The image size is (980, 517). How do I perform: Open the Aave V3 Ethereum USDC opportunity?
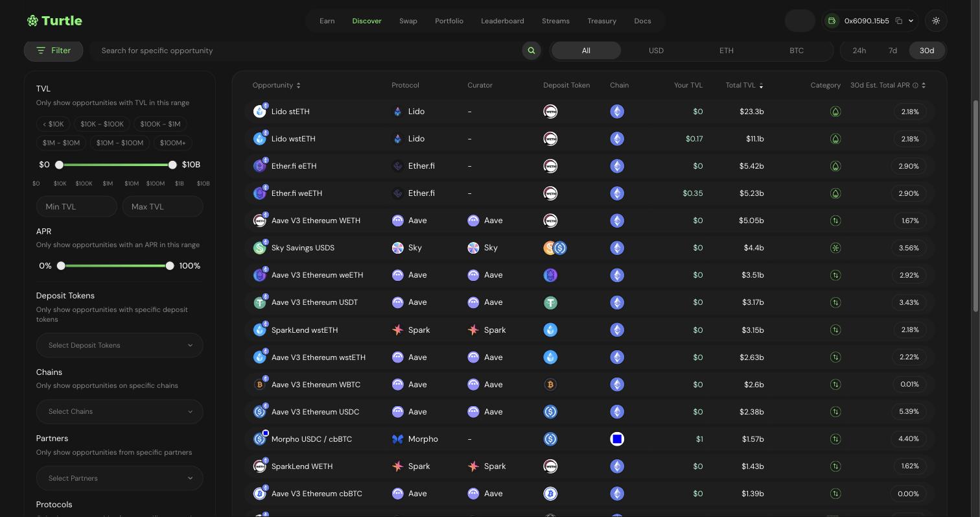pos(315,412)
